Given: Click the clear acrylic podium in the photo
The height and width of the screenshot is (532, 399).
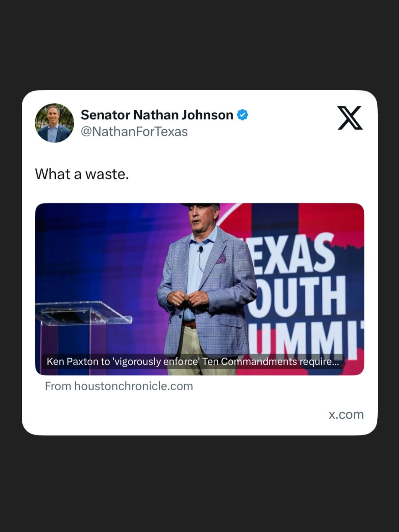Looking at the screenshot, I should tap(83, 328).
